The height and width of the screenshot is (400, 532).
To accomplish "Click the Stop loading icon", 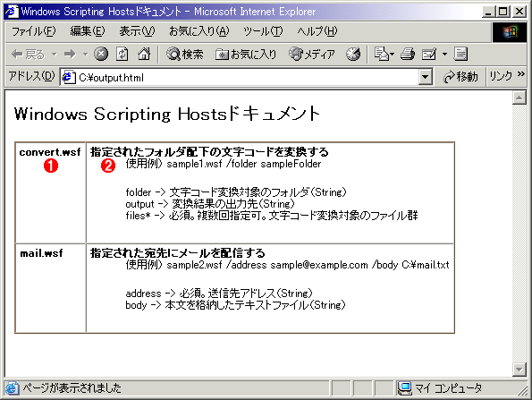I will (x=101, y=54).
